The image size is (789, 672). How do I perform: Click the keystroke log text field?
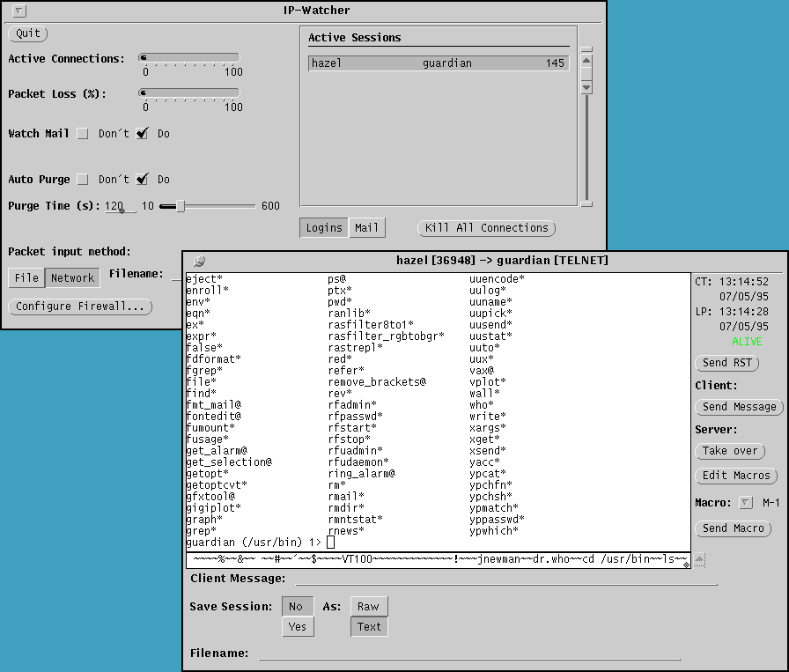point(439,560)
